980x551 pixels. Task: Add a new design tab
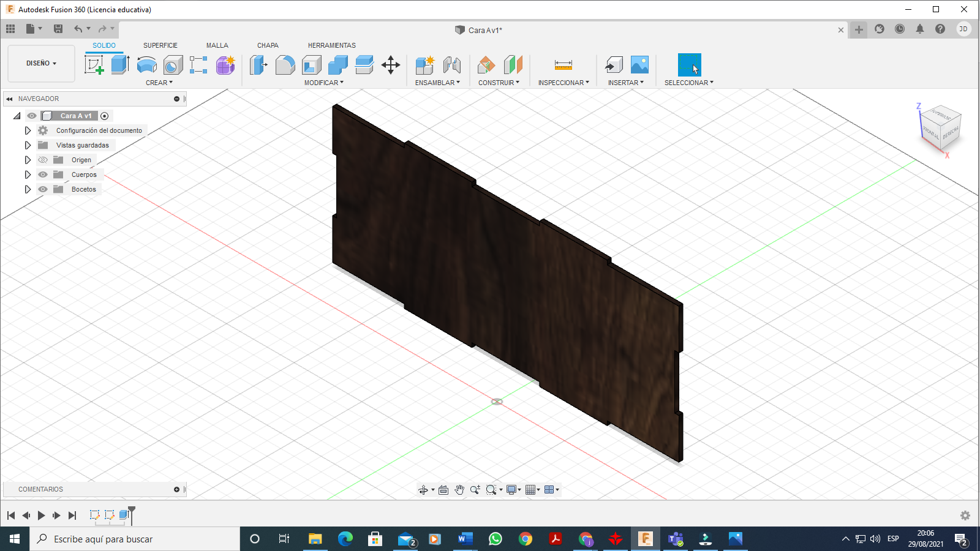(859, 29)
